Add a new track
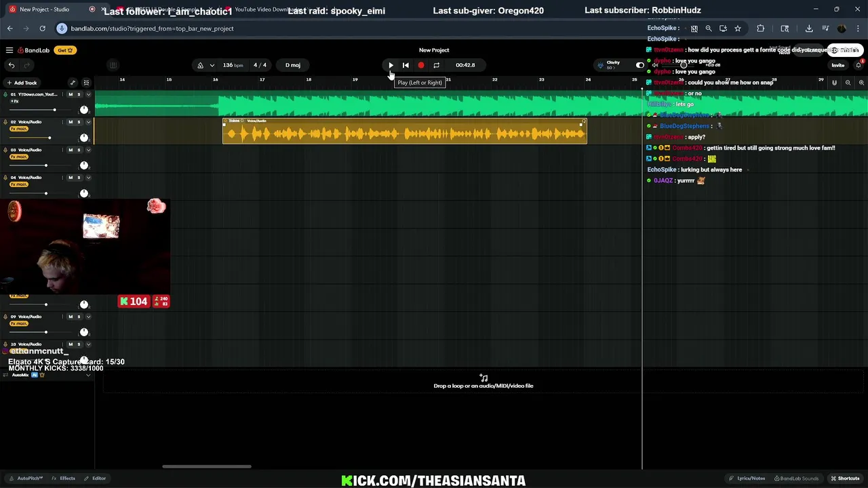 point(22,83)
